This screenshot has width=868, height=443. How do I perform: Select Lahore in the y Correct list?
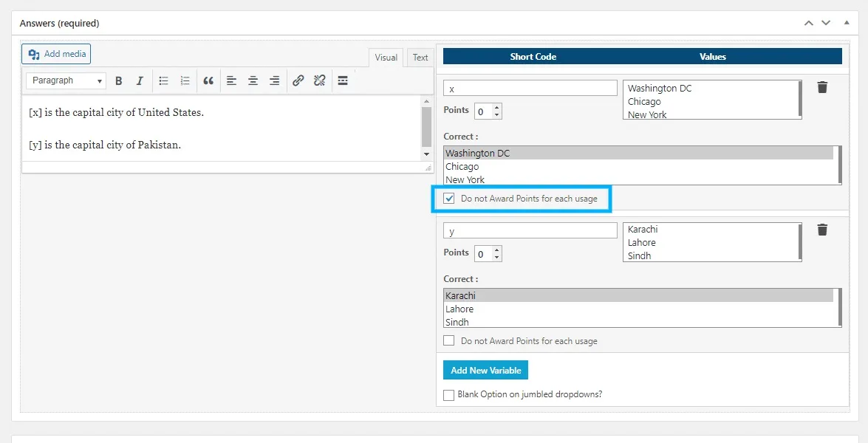459,309
